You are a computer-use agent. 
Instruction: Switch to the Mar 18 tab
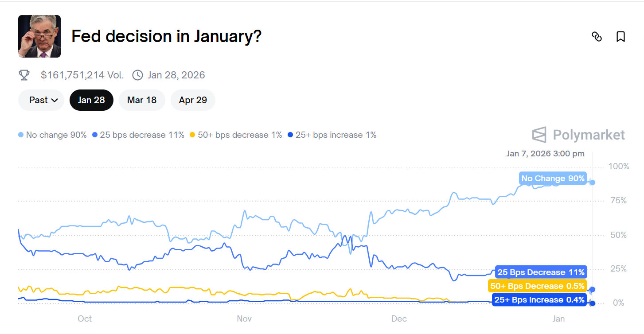click(x=142, y=100)
